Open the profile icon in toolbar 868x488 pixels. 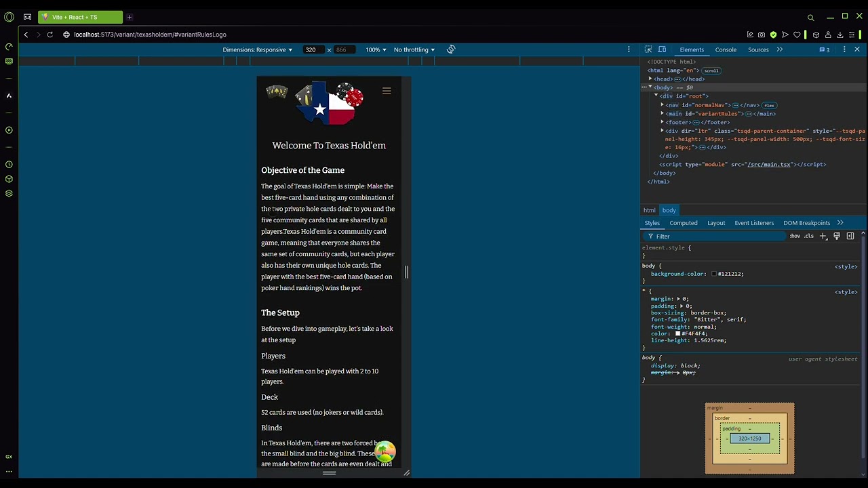[x=828, y=35]
